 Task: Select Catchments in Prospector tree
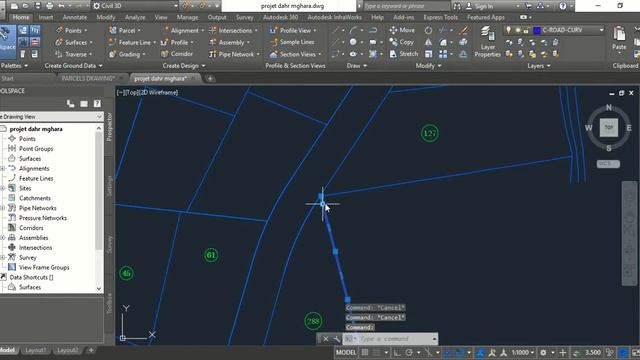pos(35,198)
